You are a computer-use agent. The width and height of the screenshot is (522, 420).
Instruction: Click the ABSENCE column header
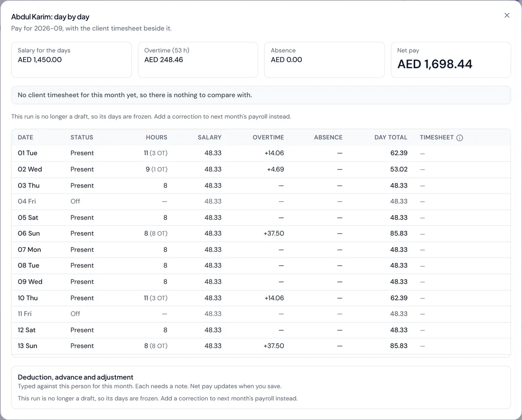pos(328,138)
